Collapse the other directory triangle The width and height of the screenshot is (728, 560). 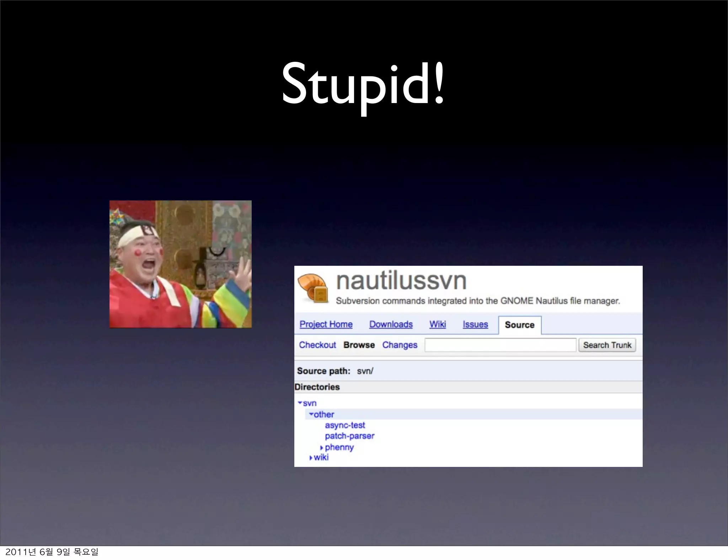click(311, 414)
